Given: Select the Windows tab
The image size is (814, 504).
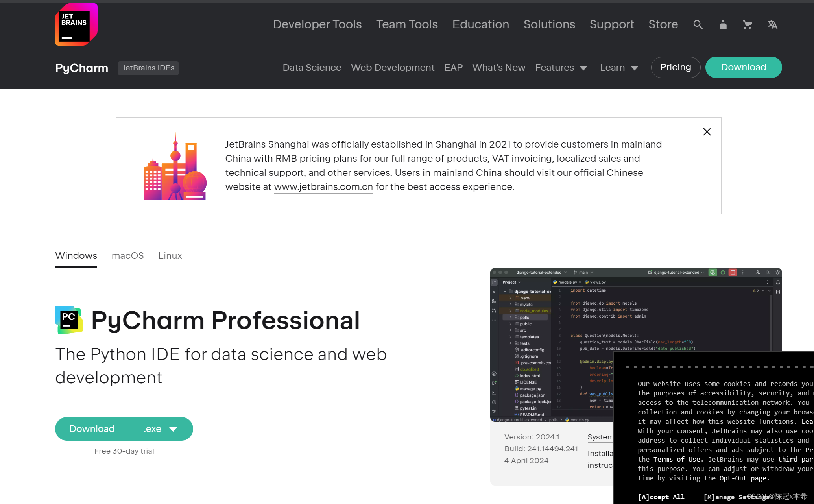Looking at the screenshot, I should (x=76, y=256).
